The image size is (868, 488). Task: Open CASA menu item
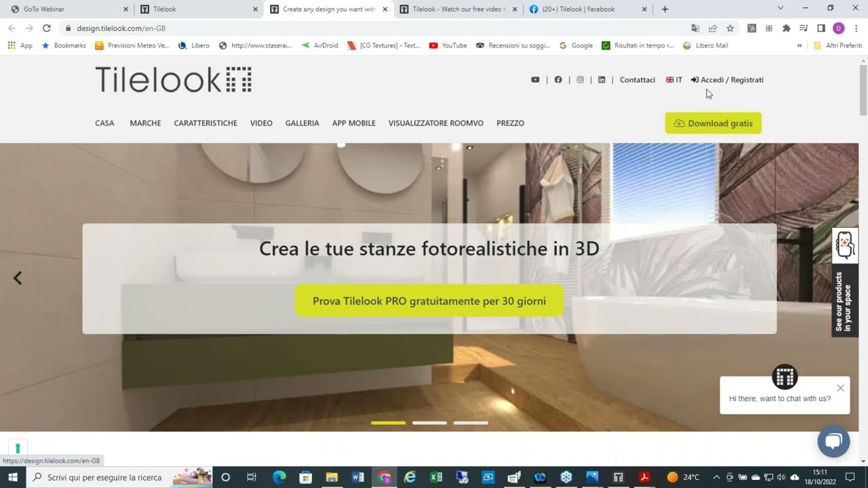click(104, 123)
